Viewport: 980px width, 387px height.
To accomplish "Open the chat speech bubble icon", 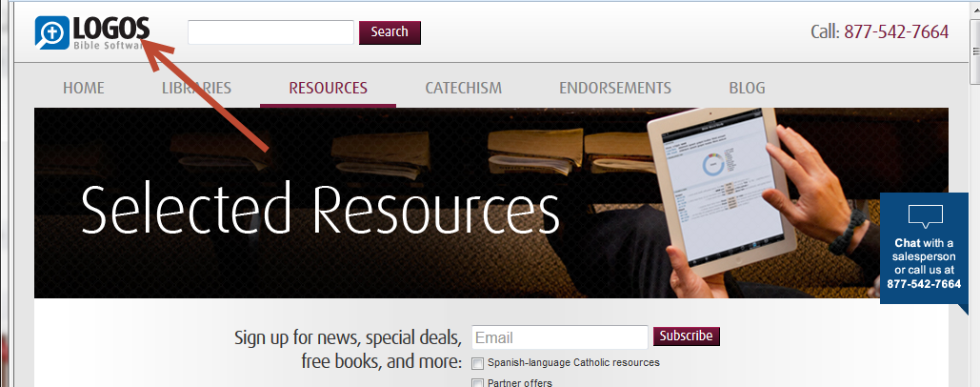I will pyautogui.click(x=925, y=217).
